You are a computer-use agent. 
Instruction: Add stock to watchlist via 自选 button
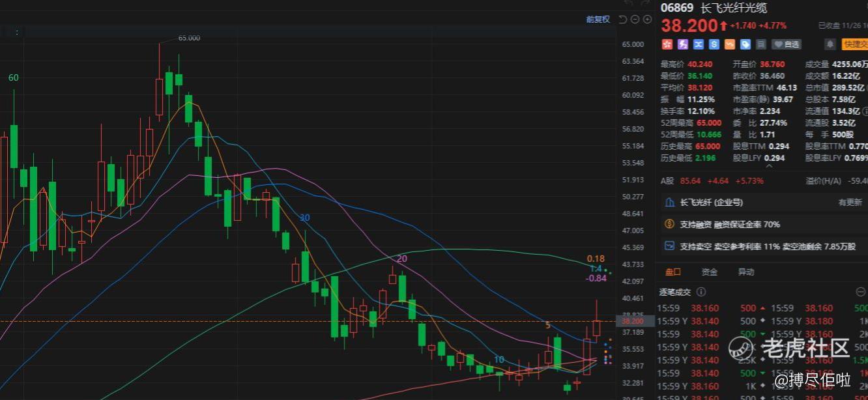(786, 44)
